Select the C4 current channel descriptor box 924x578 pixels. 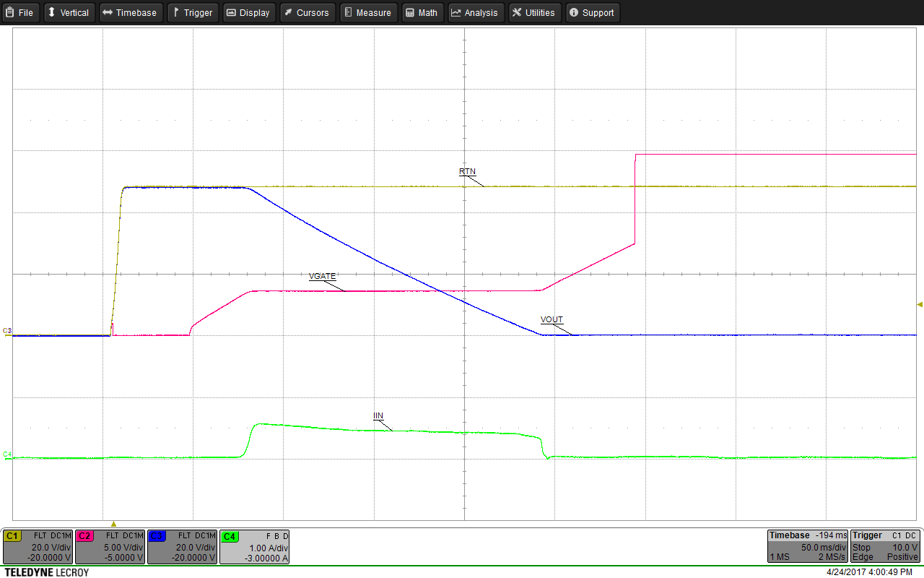pos(254,546)
